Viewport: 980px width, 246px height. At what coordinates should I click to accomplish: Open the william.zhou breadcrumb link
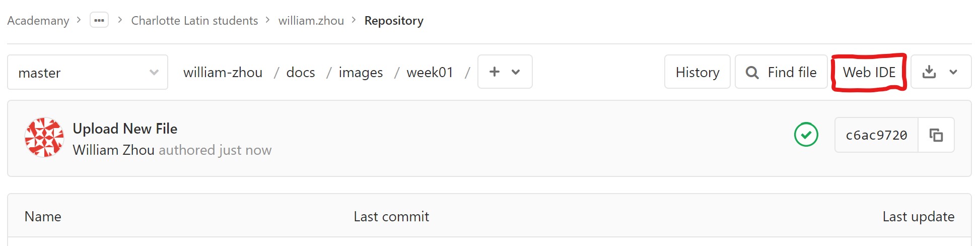(x=311, y=21)
